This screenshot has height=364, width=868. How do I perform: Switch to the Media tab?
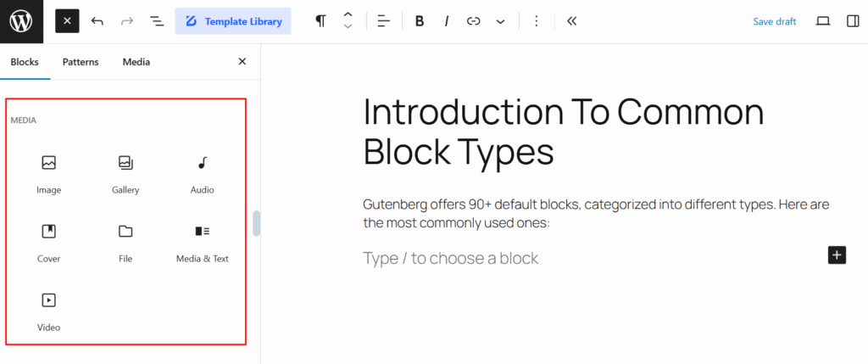[136, 62]
